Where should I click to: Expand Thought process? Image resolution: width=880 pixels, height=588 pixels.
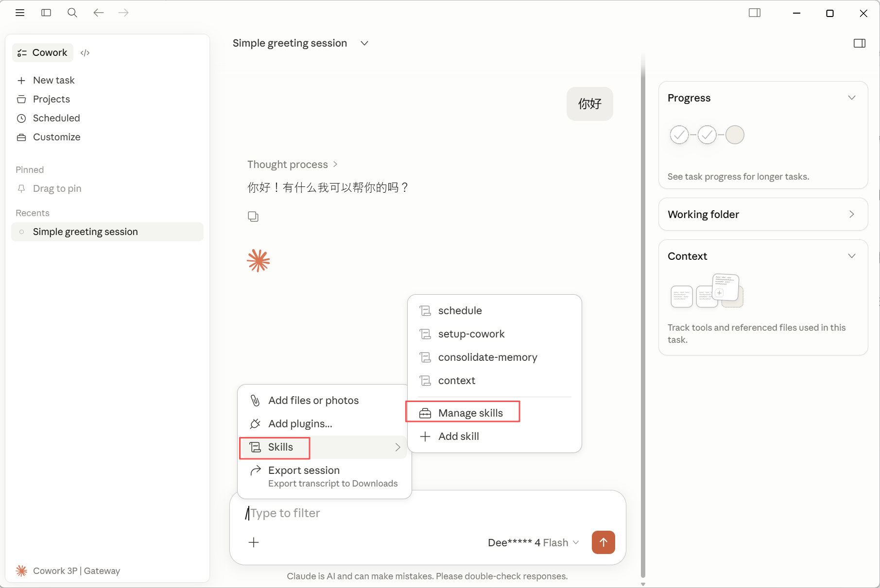[293, 165]
